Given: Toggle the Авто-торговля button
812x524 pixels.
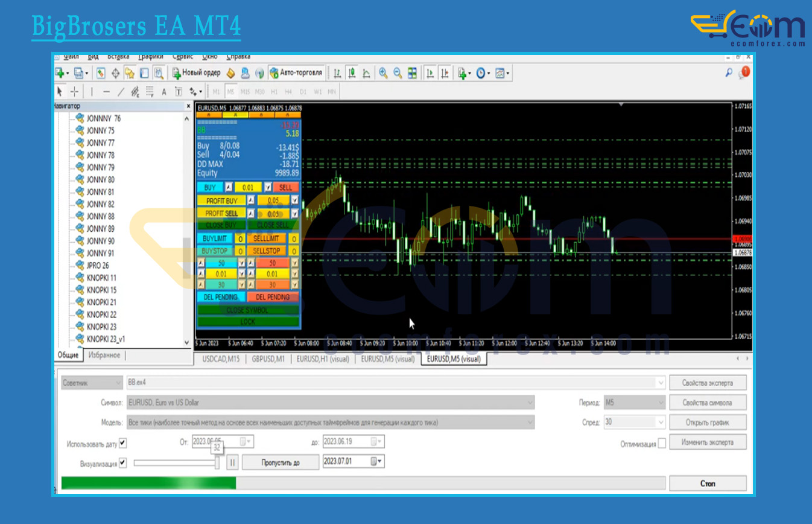Looking at the screenshot, I should click(296, 73).
